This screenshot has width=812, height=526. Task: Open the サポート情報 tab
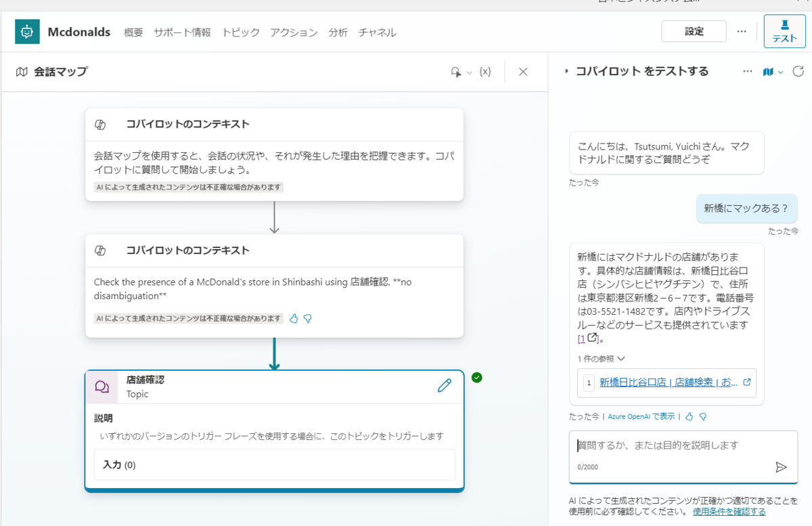[x=182, y=32]
